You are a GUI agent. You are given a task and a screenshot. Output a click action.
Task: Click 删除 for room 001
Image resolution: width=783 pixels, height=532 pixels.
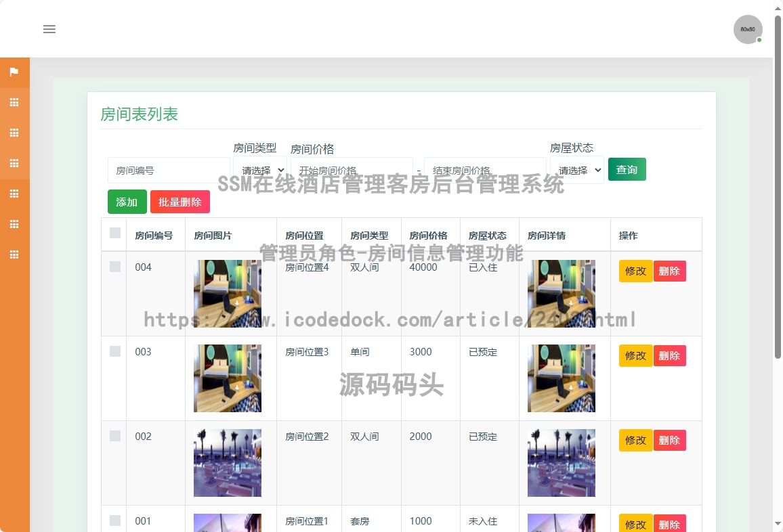tap(670, 524)
